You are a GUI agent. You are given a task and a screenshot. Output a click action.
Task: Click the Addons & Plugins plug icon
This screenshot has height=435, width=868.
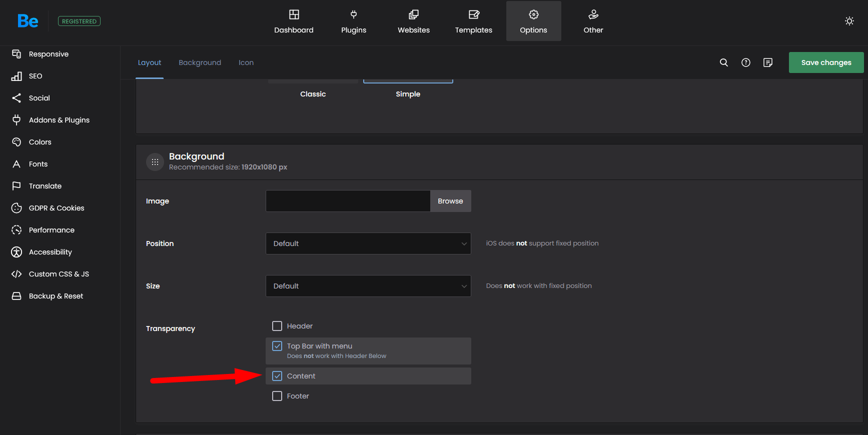pos(17,120)
